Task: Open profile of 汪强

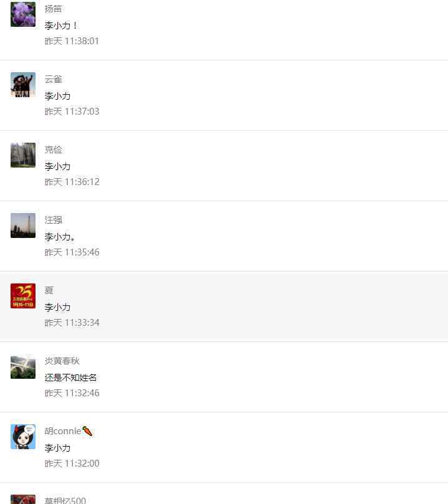Action: click(x=53, y=220)
